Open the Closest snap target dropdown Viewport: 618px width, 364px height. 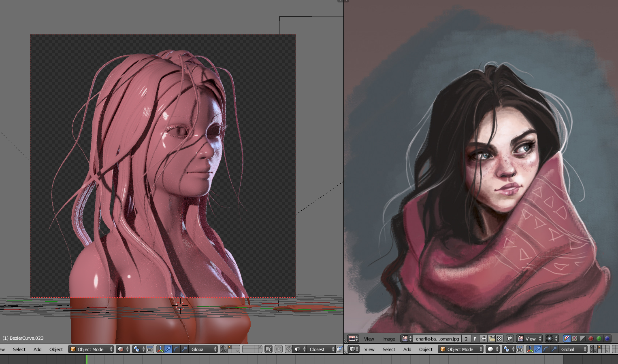(321, 349)
